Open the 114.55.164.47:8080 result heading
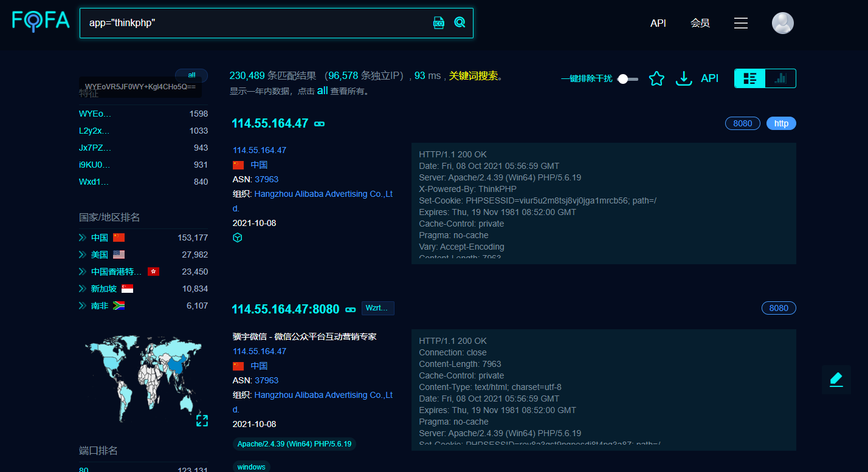868x472 pixels. [x=286, y=309]
